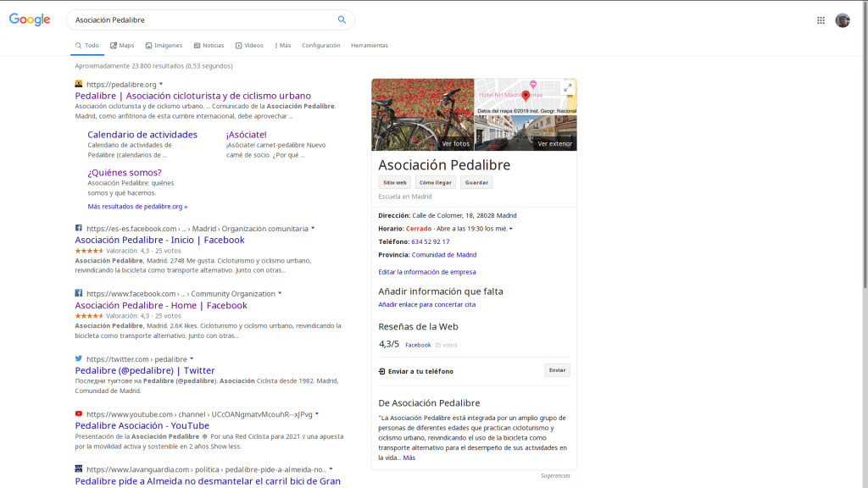Image resolution: width=868 pixels, height=488 pixels.
Task: Click the YouTube favicon in results
Action: point(79,413)
